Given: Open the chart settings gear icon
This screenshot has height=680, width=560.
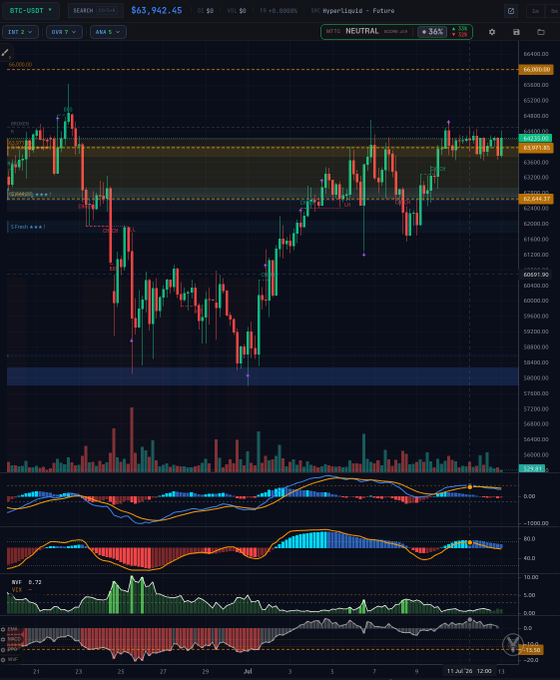Looking at the screenshot, I should pyautogui.click(x=492, y=32).
